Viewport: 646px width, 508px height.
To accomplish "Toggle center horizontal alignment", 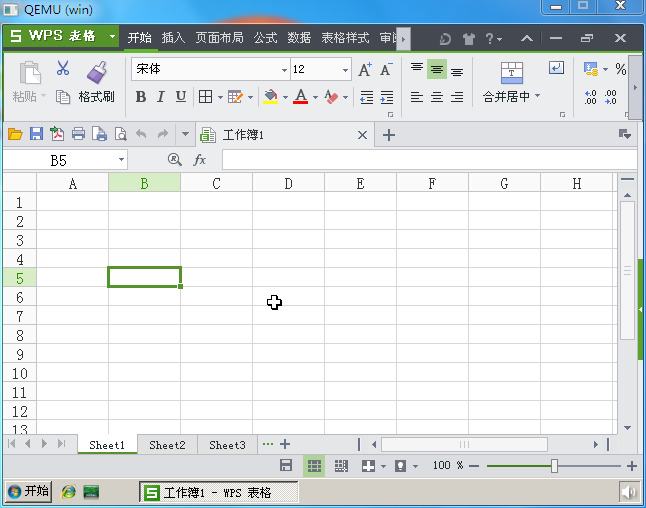I will (437, 97).
